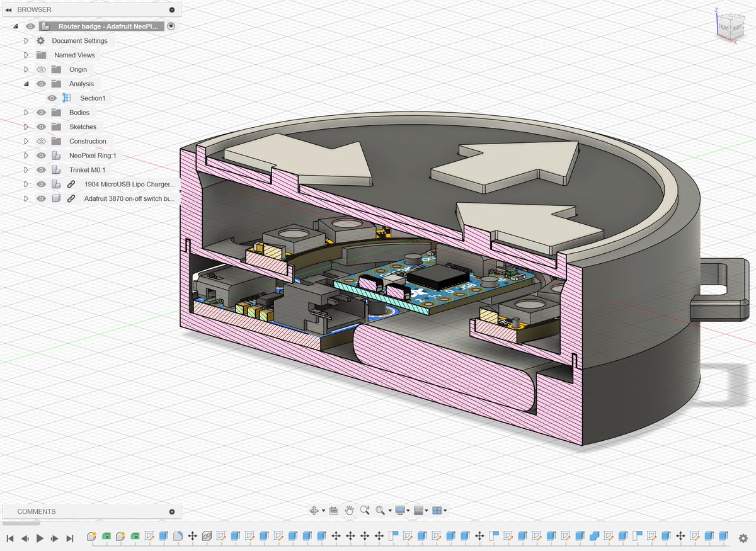Click the Bodies folder icon
This screenshot has width=756, height=551.
[x=56, y=113]
